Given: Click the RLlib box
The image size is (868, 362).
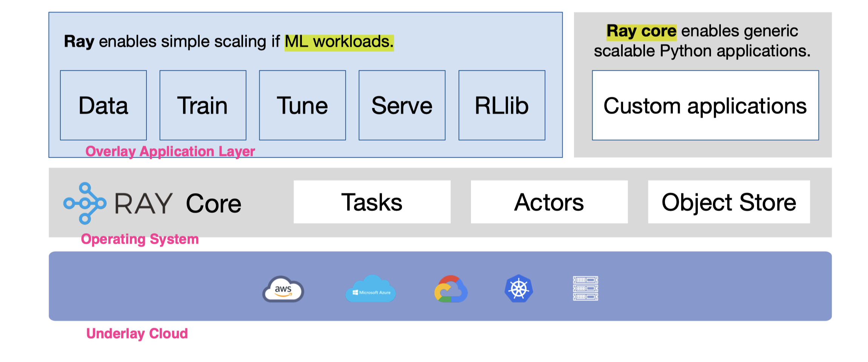Looking at the screenshot, I should point(502,105).
